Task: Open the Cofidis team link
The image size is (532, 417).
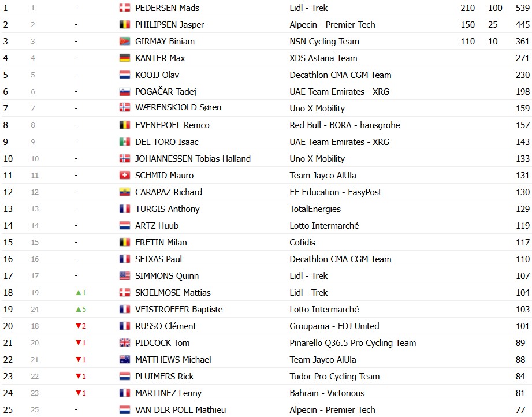Action: click(x=302, y=242)
